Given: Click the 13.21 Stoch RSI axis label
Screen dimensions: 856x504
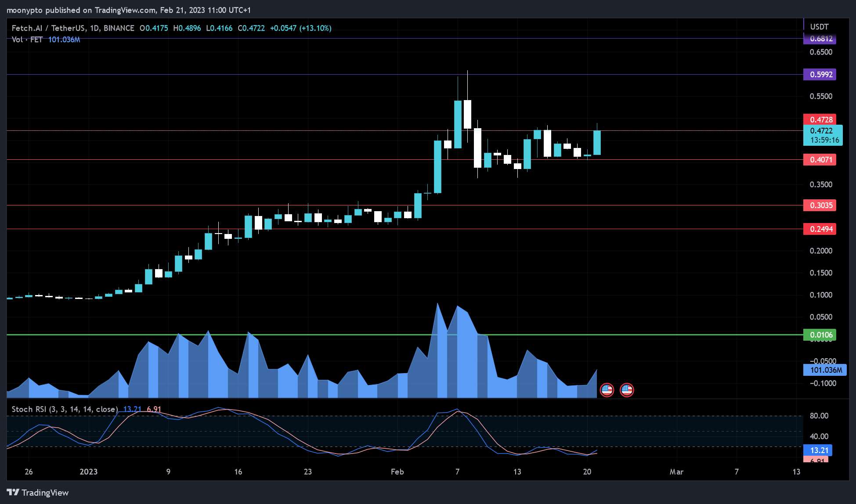Looking at the screenshot, I should point(817,450).
